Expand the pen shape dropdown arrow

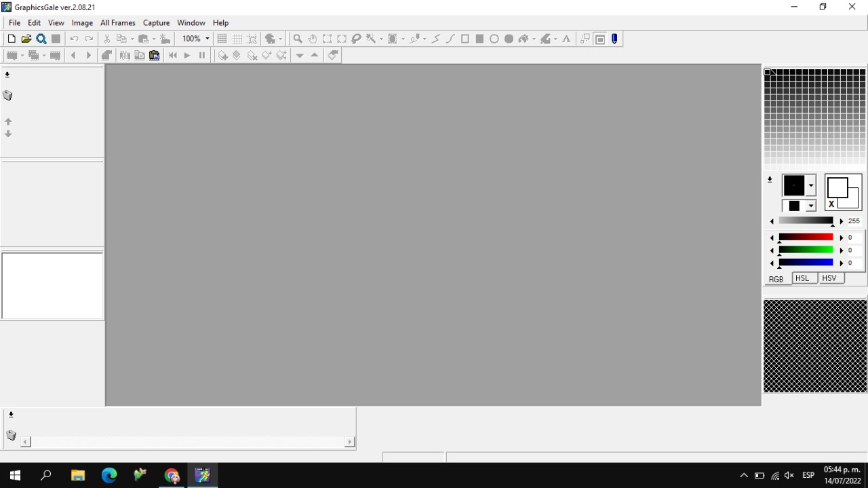coord(811,185)
